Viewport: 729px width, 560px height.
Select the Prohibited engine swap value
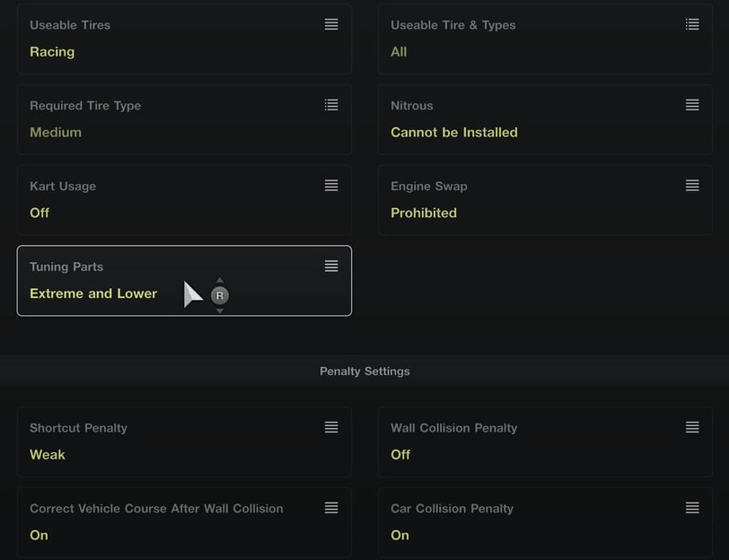tap(424, 213)
